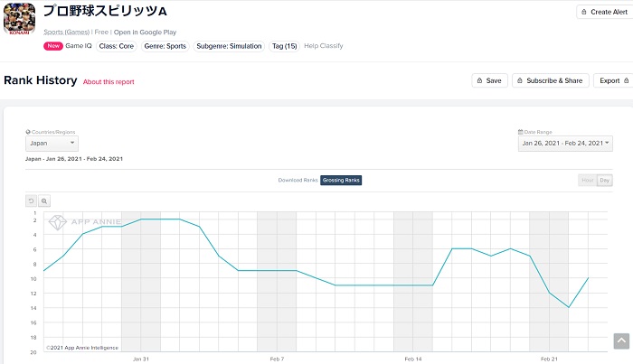
Task: Click the Export button
Action: (613, 80)
